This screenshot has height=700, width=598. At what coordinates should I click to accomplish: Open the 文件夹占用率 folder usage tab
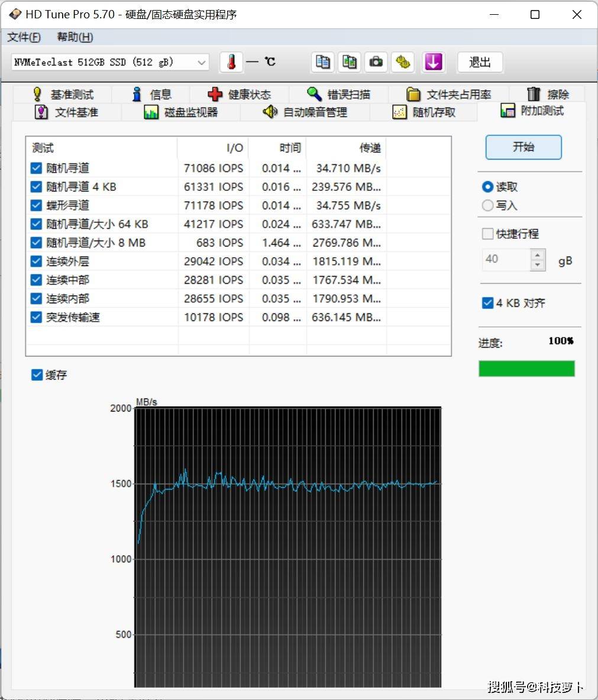449,94
